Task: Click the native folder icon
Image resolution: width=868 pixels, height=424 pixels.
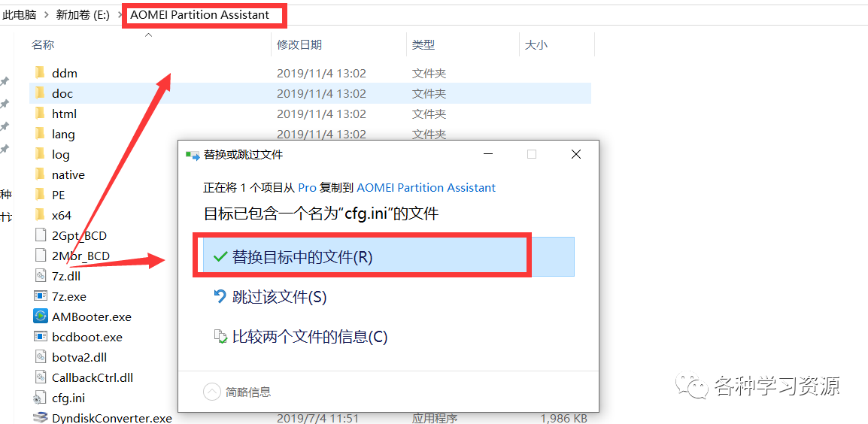Action: (39, 174)
